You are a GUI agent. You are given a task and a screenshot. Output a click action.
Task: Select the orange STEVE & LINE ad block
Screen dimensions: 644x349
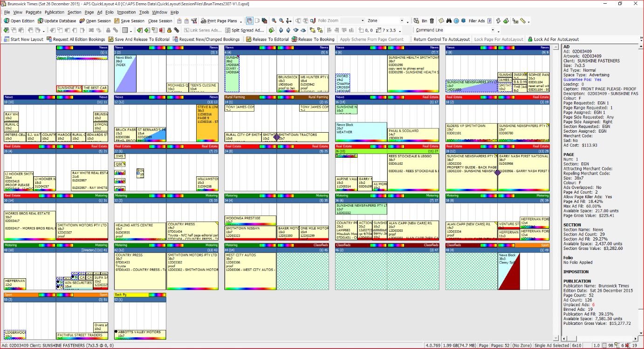tap(207, 123)
